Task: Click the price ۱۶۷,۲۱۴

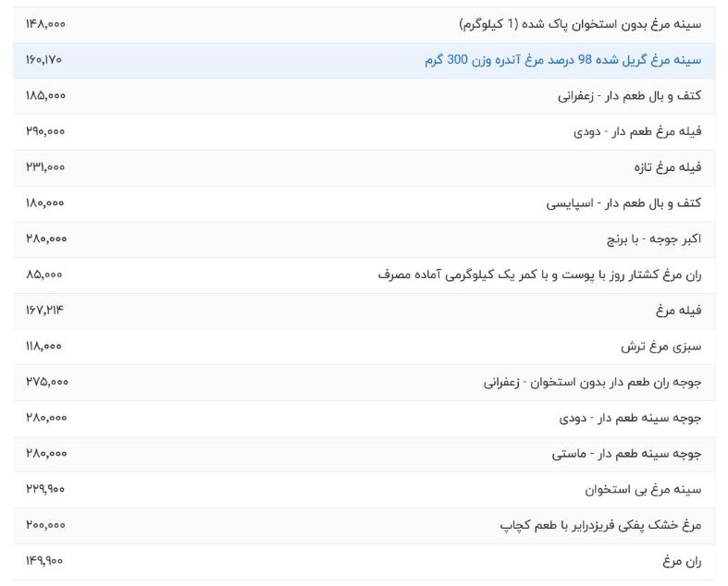Action: [x=44, y=310]
